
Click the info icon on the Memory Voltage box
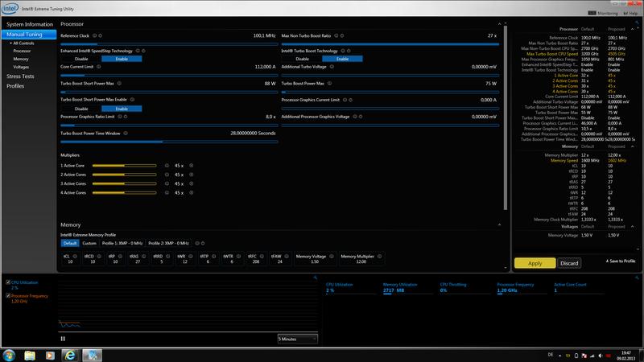point(332,256)
